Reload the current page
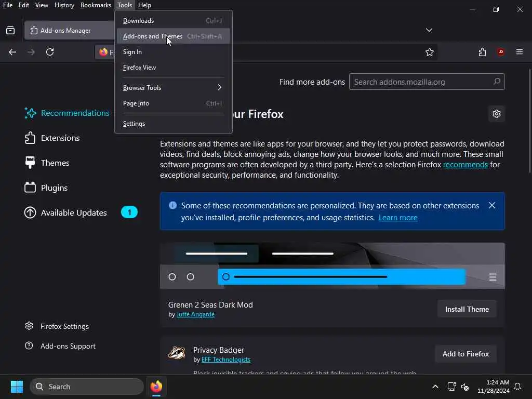Viewport: 532px width, 399px height. point(50,52)
